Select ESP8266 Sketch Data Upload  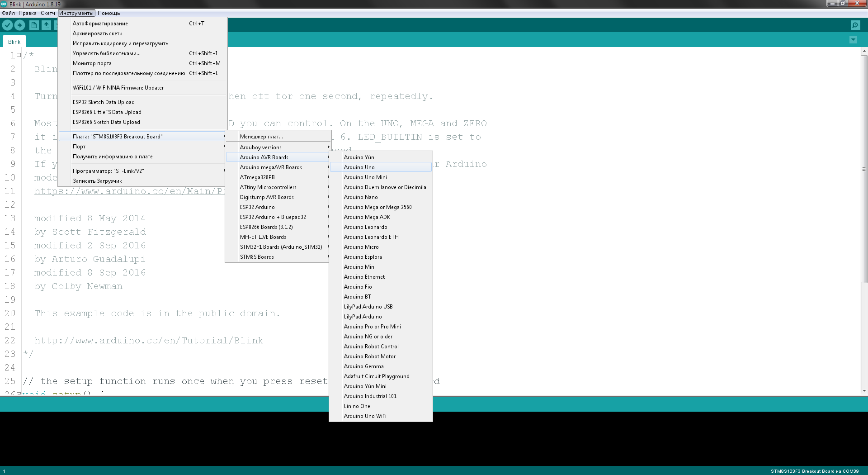pos(142,122)
